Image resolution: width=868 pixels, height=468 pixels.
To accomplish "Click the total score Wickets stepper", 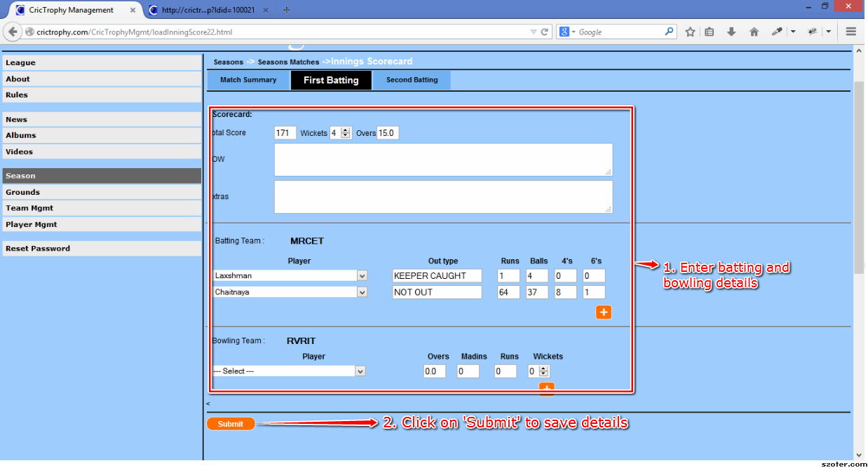I will coord(346,133).
